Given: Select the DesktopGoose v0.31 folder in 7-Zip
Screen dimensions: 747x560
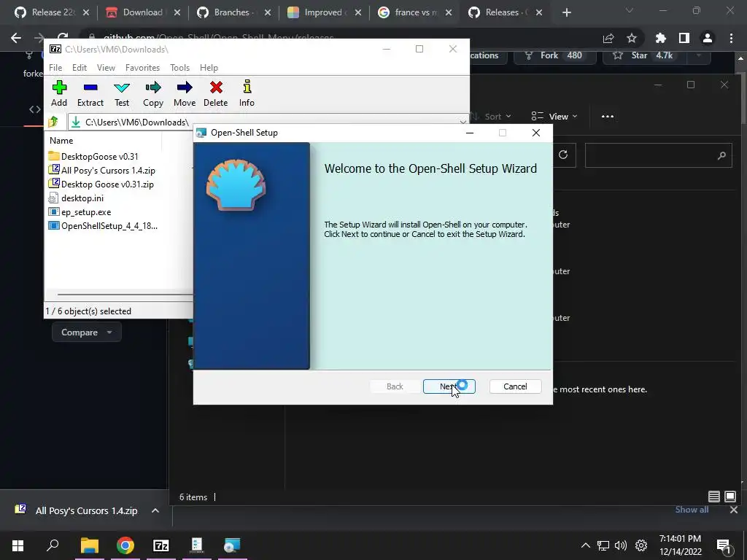Looking at the screenshot, I should pos(93,156).
